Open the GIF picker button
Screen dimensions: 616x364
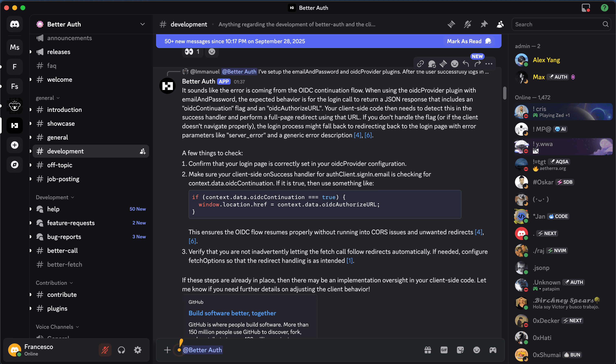(444, 350)
